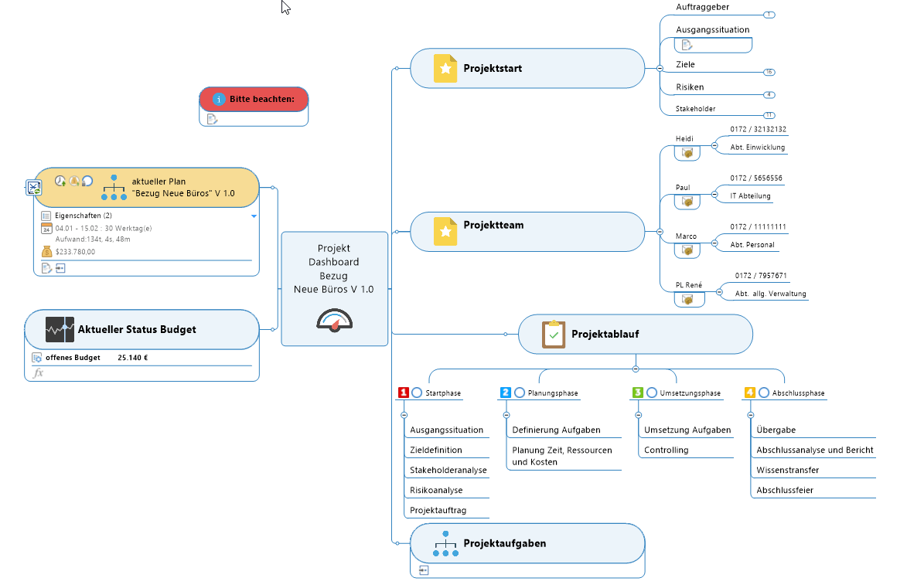907x588 pixels.
Task: Toggle the progress circle for Startphase
Action: coord(417,393)
